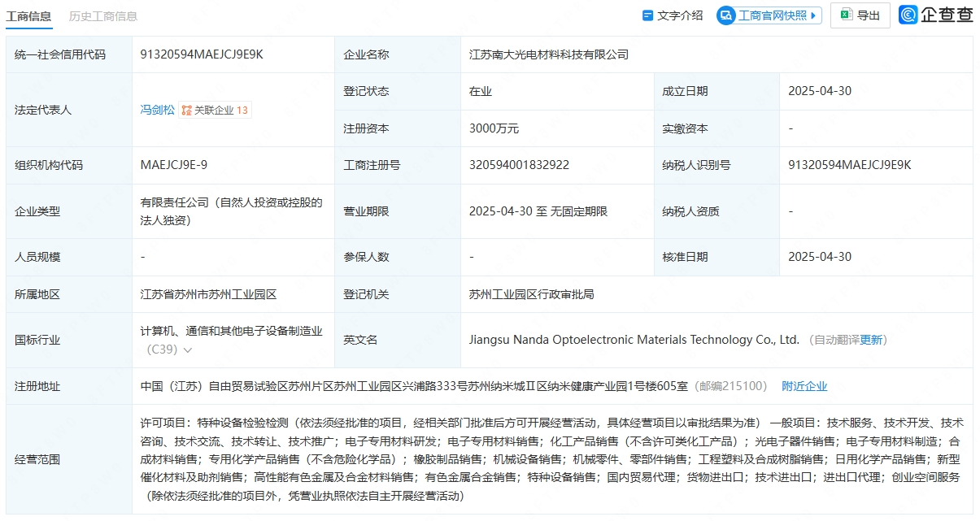Click the 登记机关 value 苏州工业园区行政审批局

pyautogui.click(x=531, y=294)
